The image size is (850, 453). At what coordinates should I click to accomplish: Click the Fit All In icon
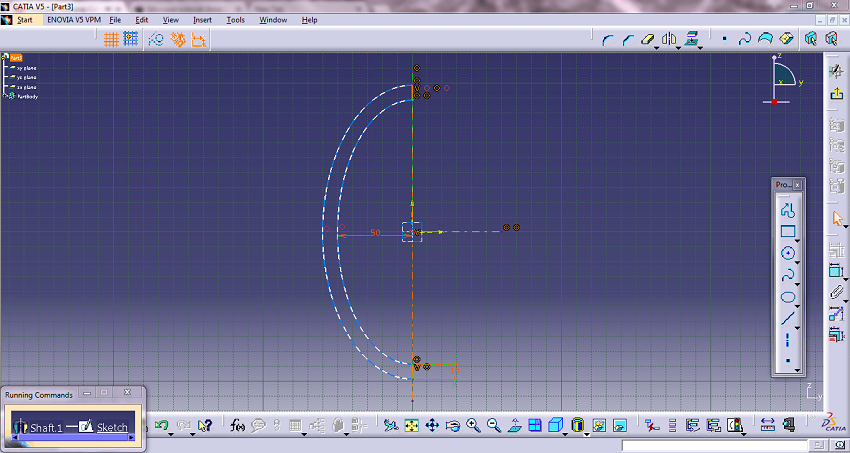click(411, 426)
